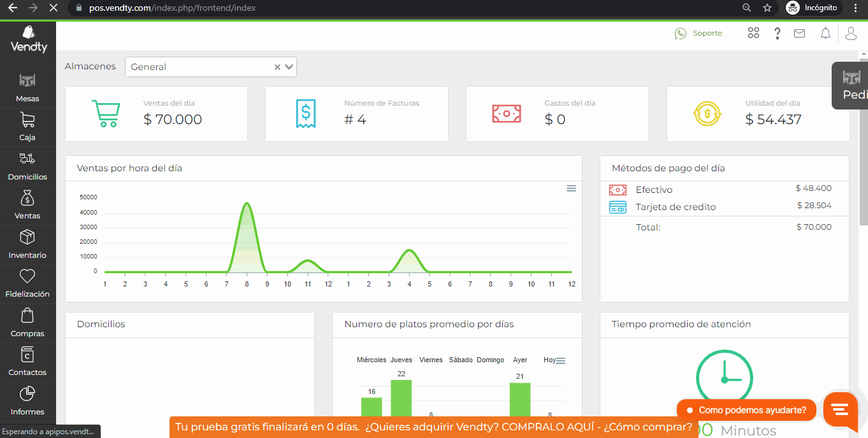
Task: Click the # 4 invoices value
Action: click(355, 120)
